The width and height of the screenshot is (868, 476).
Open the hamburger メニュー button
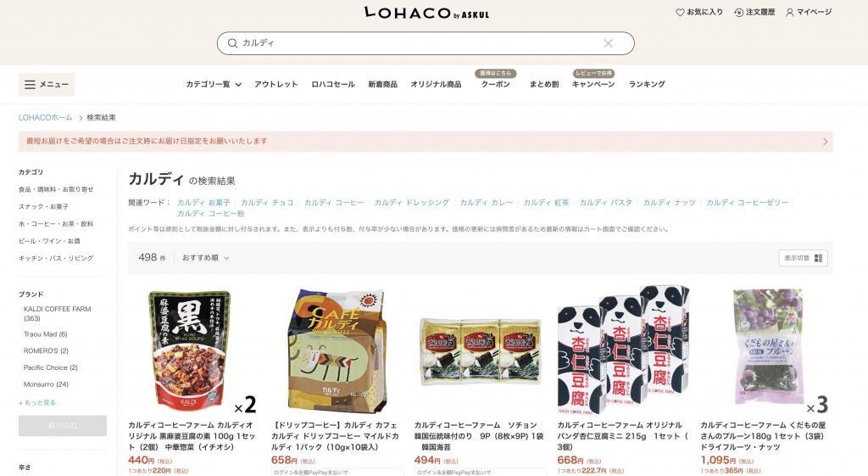[x=47, y=84]
